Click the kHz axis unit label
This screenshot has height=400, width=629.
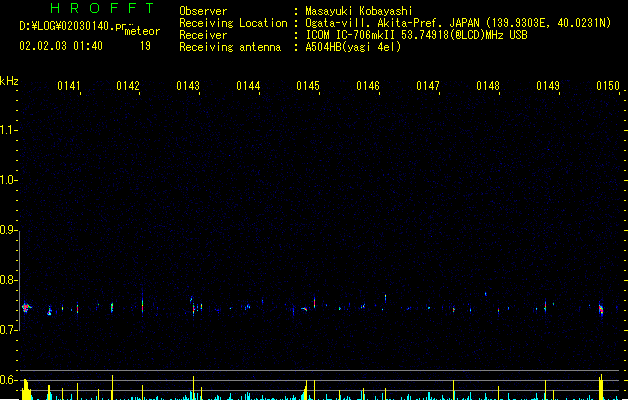[x=9, y=81]
